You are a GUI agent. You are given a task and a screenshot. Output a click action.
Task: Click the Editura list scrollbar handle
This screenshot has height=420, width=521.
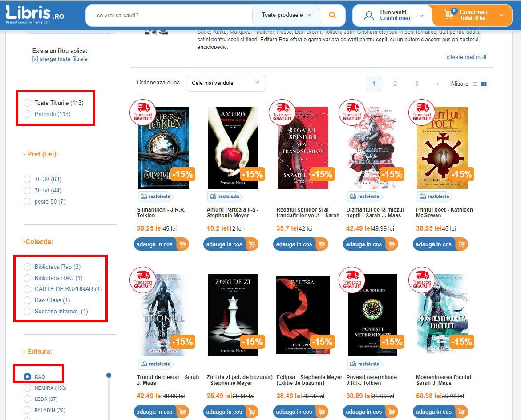click(109, 376)
